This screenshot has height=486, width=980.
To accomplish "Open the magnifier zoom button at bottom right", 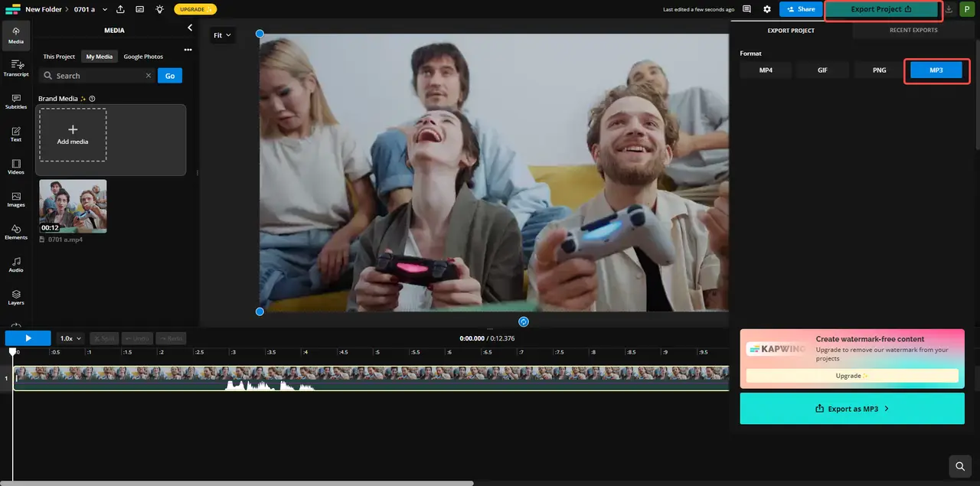I will 959,465.
